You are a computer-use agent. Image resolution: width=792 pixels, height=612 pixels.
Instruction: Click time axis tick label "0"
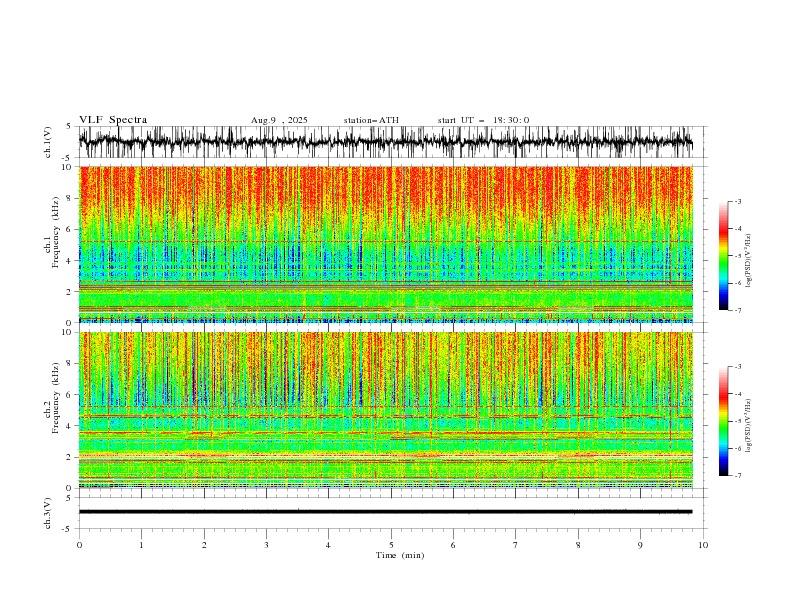point(79,545)
